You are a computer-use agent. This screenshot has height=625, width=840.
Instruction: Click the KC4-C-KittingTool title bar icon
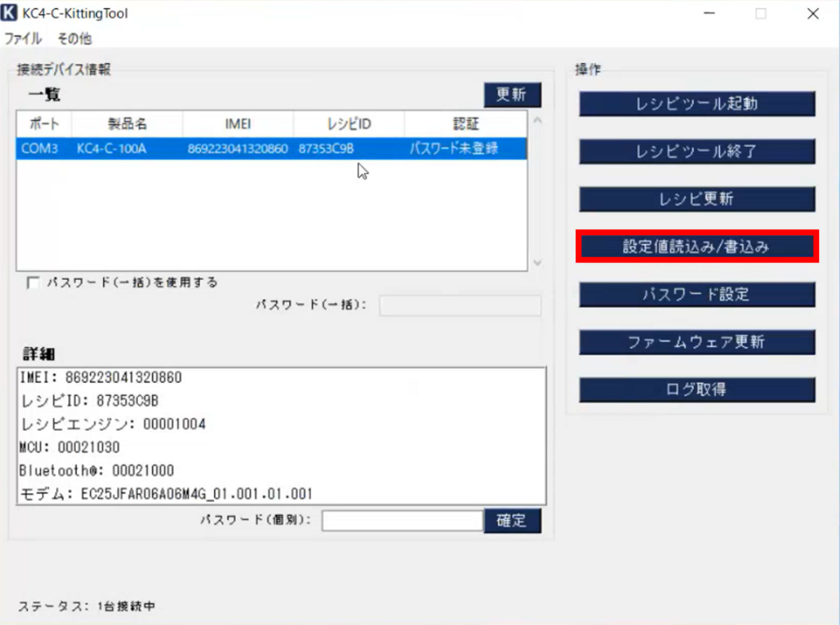(x=10, y=13)
